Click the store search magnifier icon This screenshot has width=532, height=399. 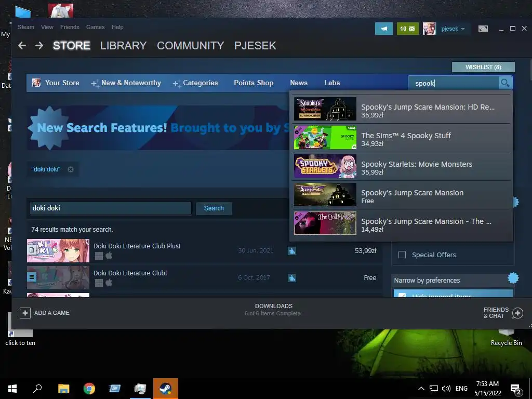(505, 83)
